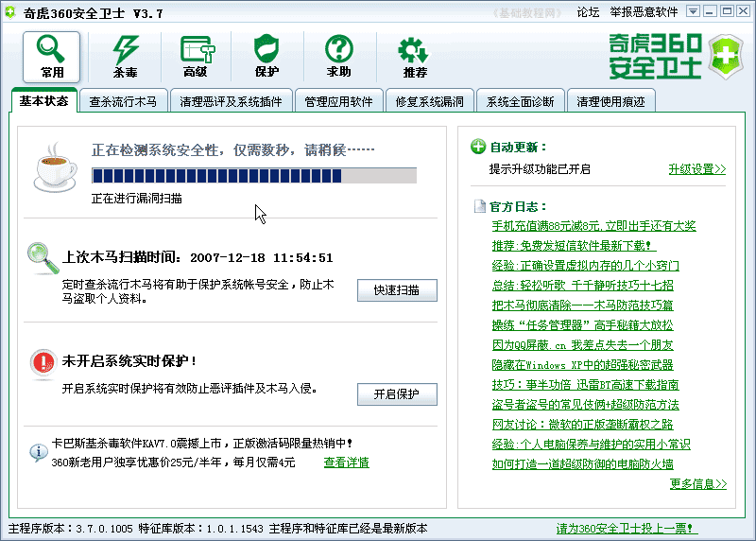
Task: Click the magnifier trojan scan icon
Action: pos(43,258)
